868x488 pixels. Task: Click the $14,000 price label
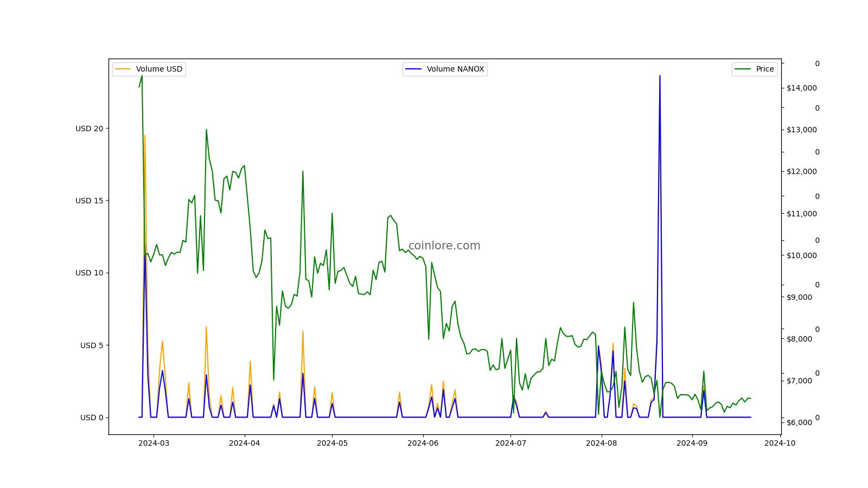[x=802, y=88]
